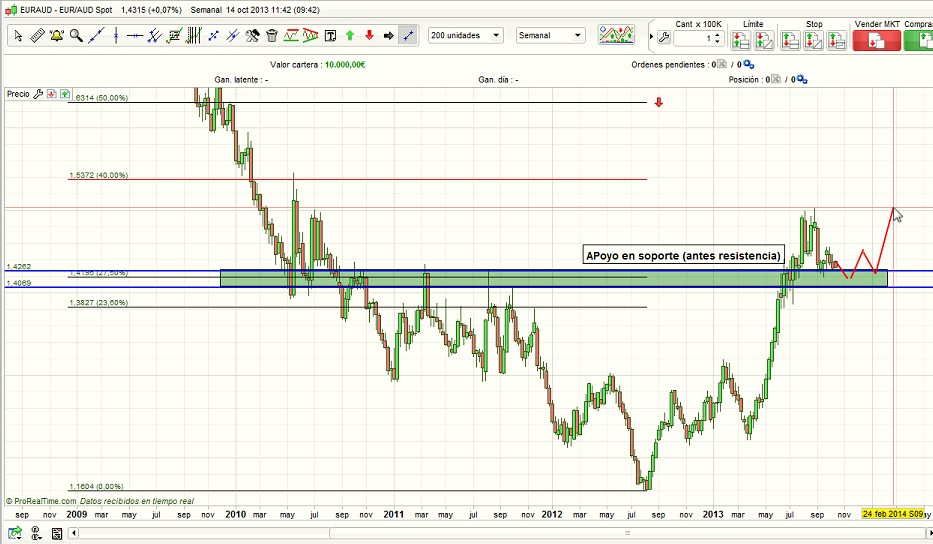Click the '1,3827 (23,60%)' Fibonacci label
933x544 pixels.
(x=98, y=302)
